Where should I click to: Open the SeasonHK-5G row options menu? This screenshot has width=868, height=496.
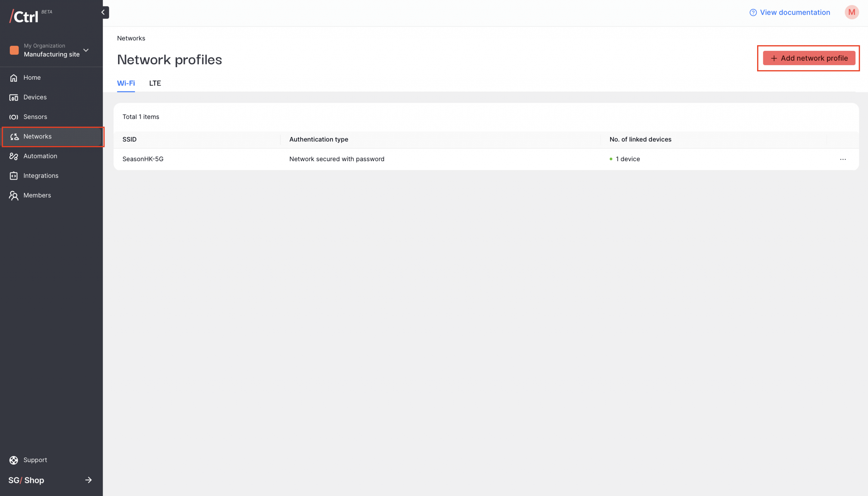(843, 159)
